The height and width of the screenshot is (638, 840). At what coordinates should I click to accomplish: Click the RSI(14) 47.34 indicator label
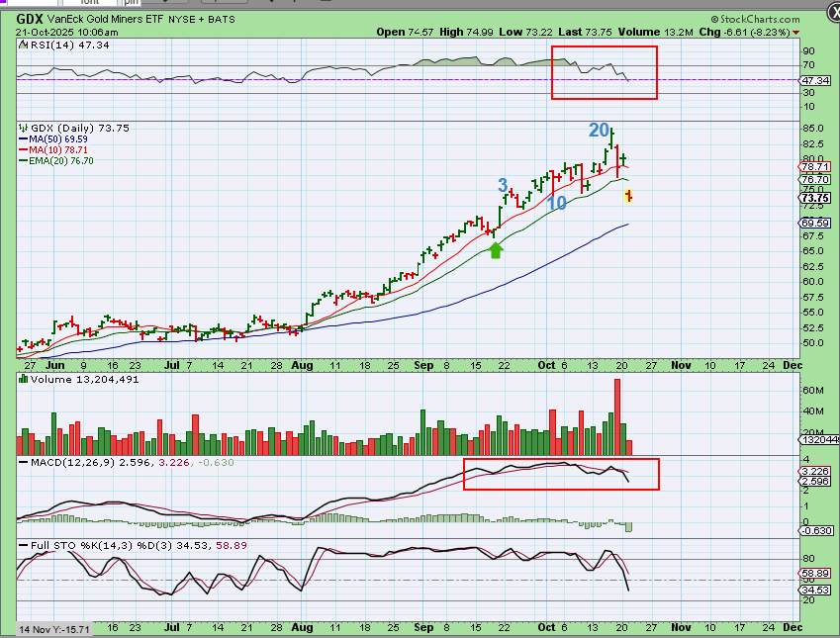point(69,45)
